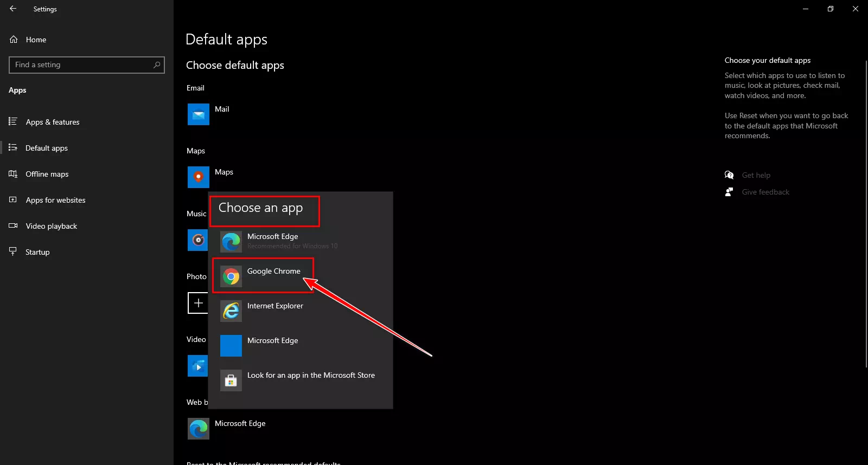Click the Edge icon under Web browser
The width and height of the screenshot is (868, 465).
coord(199,429)
